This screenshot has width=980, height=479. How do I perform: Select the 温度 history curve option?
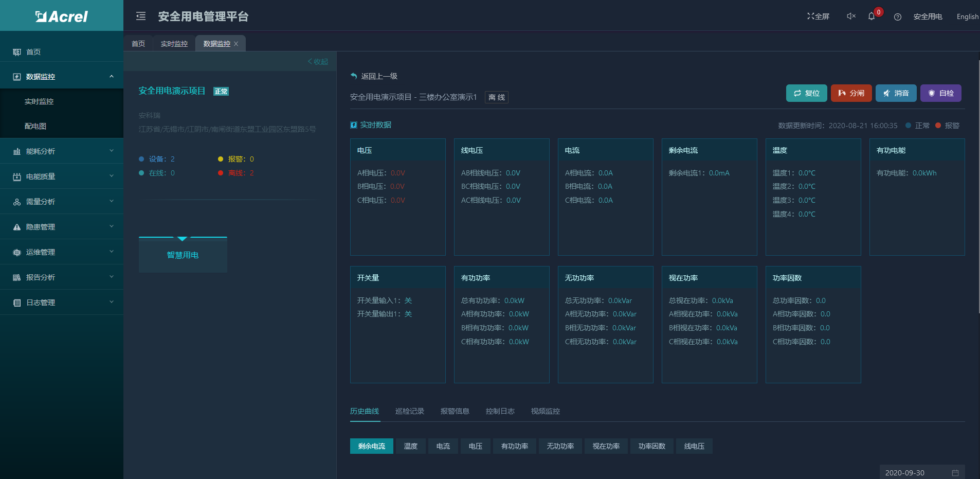[x=410, y=446]
